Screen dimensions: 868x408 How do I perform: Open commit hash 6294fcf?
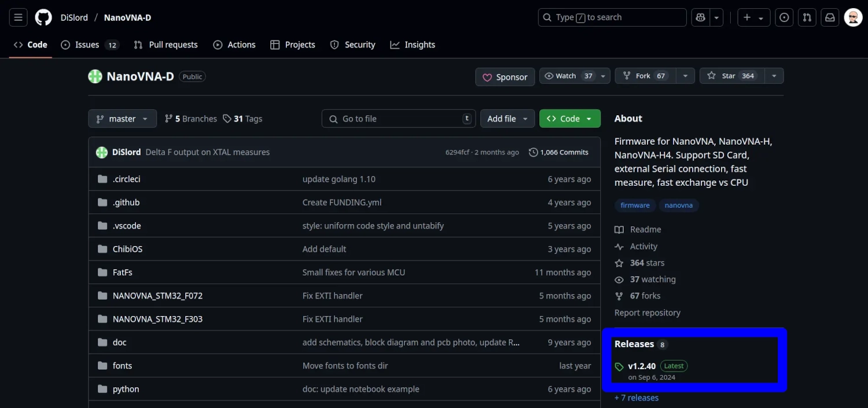click(457, 152)
